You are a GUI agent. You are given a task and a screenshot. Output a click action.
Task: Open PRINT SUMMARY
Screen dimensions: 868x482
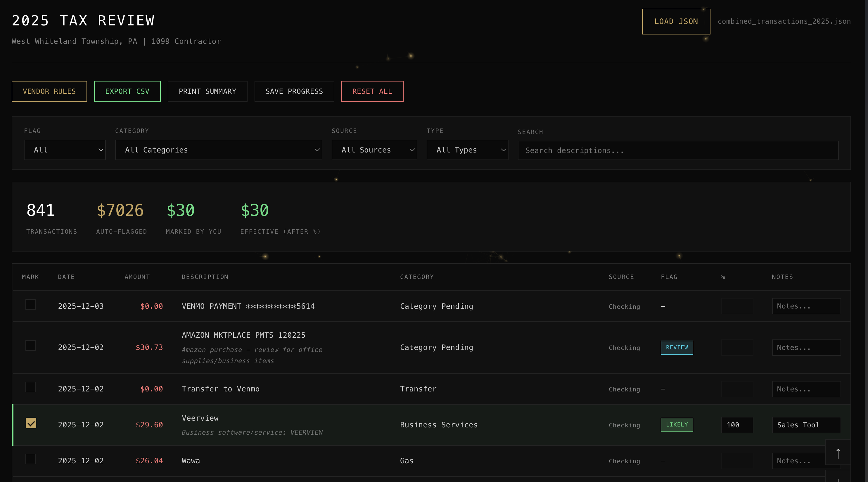click(x=207, y=91)
